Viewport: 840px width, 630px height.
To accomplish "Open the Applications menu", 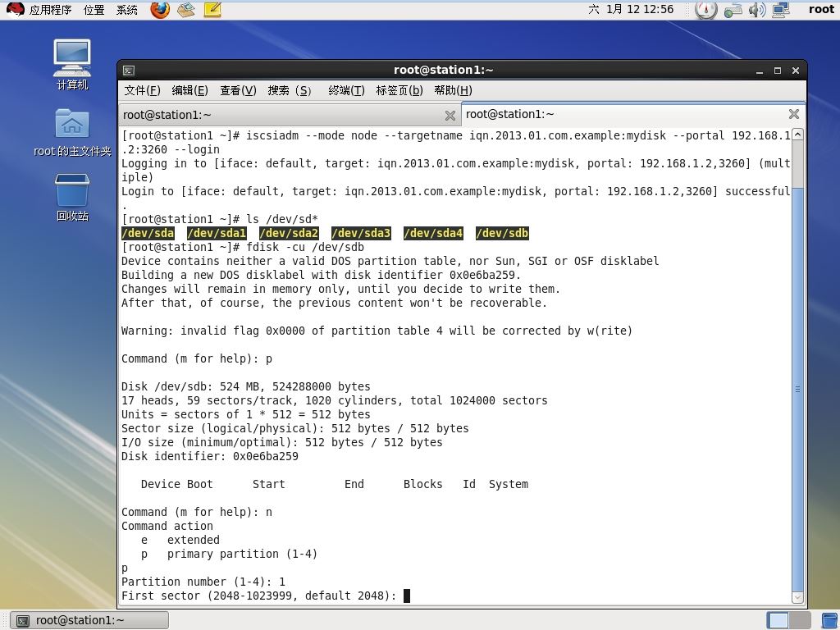I will pyautogui.click(x=50, y=10).
